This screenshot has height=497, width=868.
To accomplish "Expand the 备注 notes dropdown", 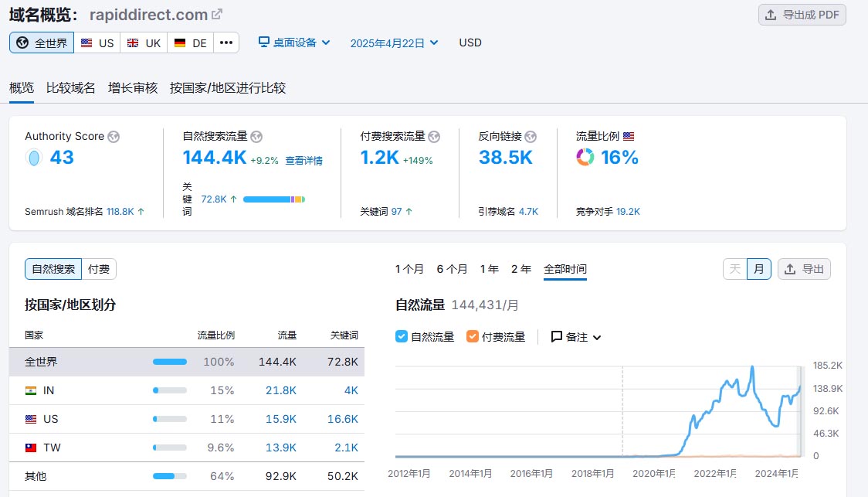I will [x=576, y=337].
